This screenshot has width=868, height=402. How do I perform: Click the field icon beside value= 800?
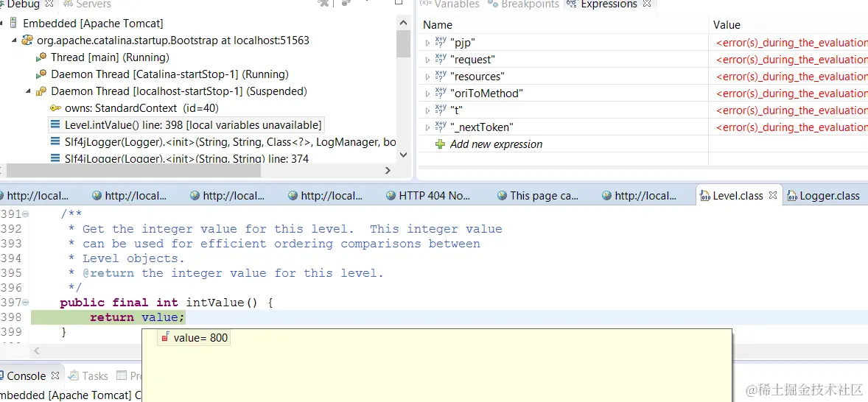click(x=166, y=337)
